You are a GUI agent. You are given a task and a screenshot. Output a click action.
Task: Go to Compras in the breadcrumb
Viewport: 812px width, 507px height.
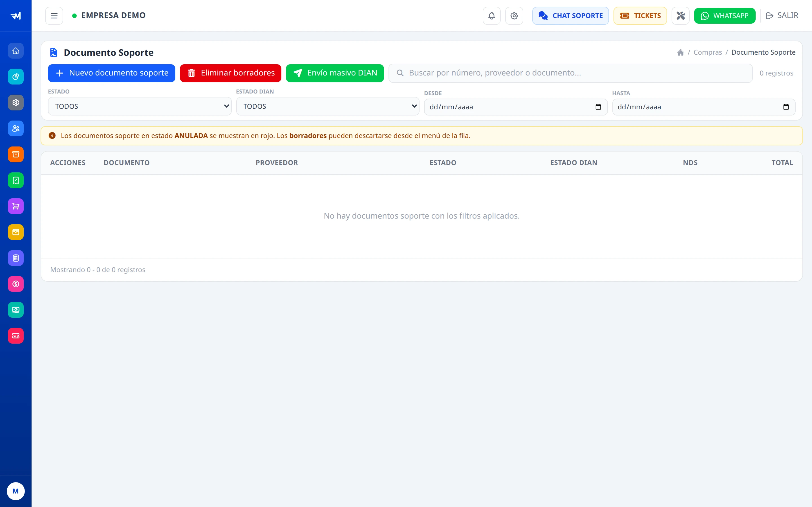[708, 52]
